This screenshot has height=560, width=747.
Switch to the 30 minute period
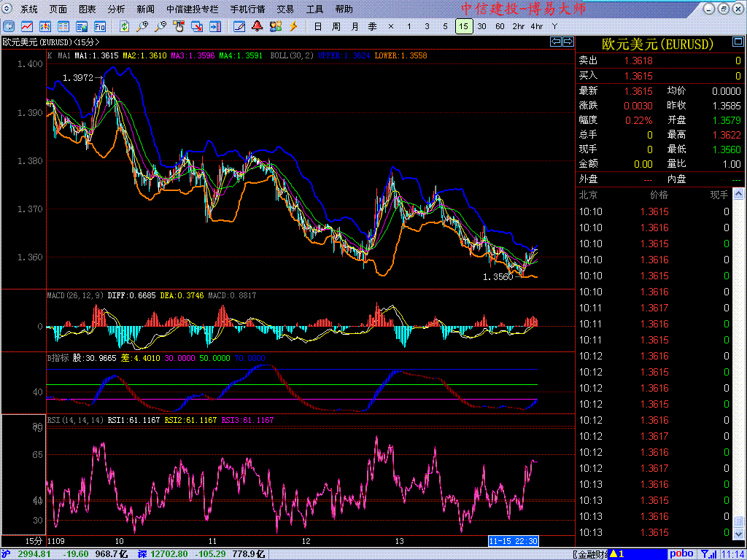[x=481, y=26]
